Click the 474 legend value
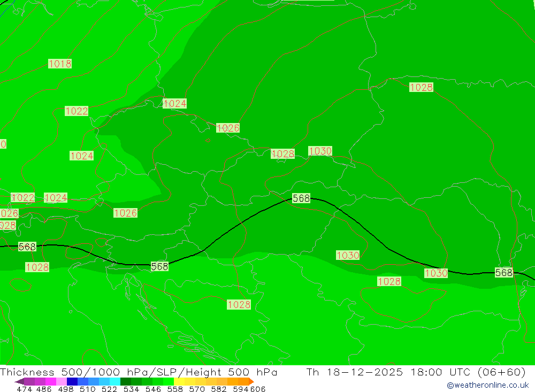 click(24, 389)
